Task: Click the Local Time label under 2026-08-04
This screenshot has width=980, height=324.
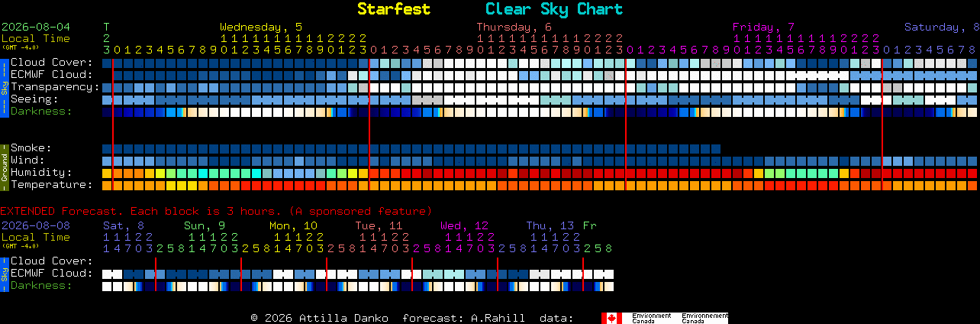Action: tap(36, 38)
